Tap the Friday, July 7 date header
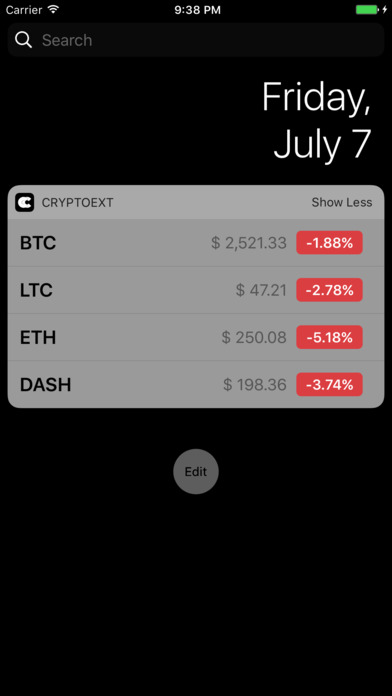Viewport: 392px width, 696px height. click(317, 120)
